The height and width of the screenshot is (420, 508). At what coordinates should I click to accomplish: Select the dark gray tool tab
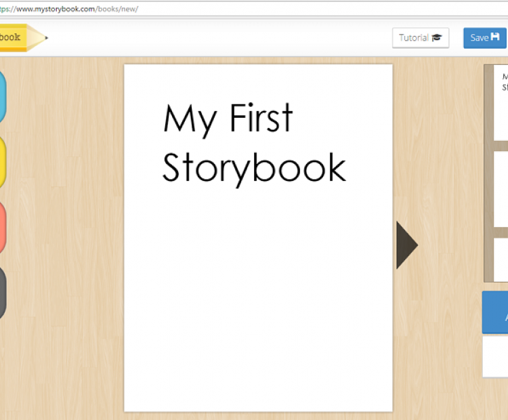point(3,293)
